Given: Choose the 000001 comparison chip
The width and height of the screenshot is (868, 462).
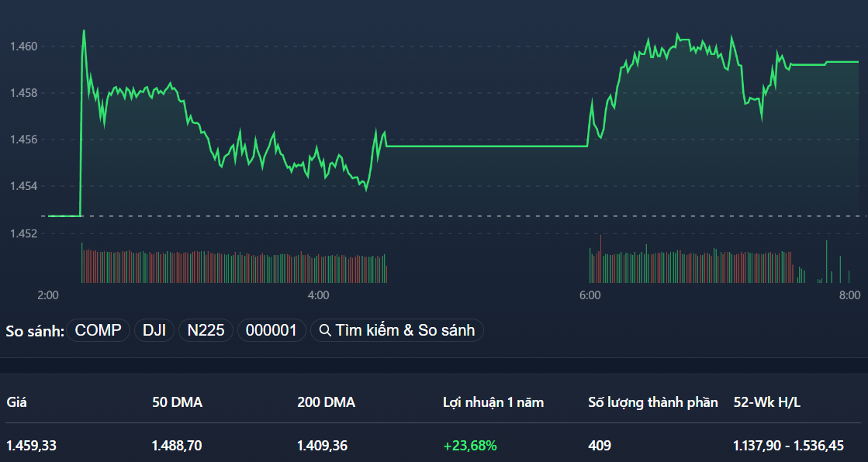Looking at the screenshot, I should tap(271, 331).
